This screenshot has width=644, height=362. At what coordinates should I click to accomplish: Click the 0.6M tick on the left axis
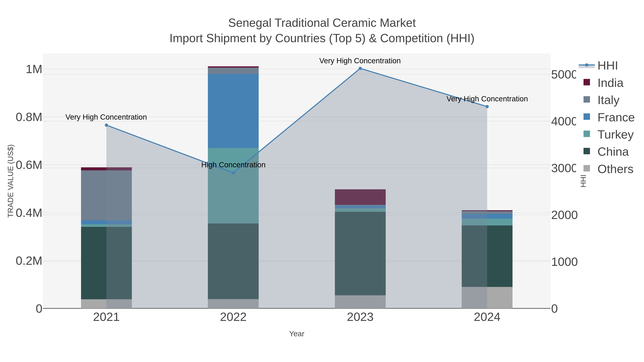pos(29,165)
